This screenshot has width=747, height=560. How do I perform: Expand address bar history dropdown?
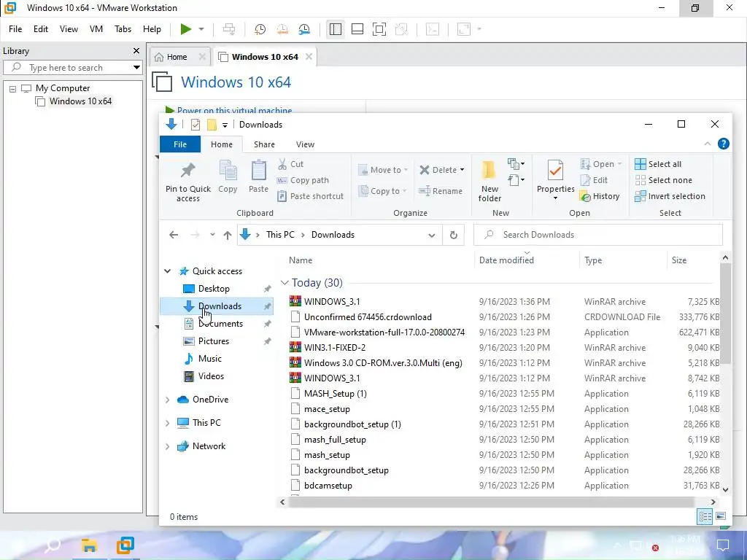[x=432, y=235]
